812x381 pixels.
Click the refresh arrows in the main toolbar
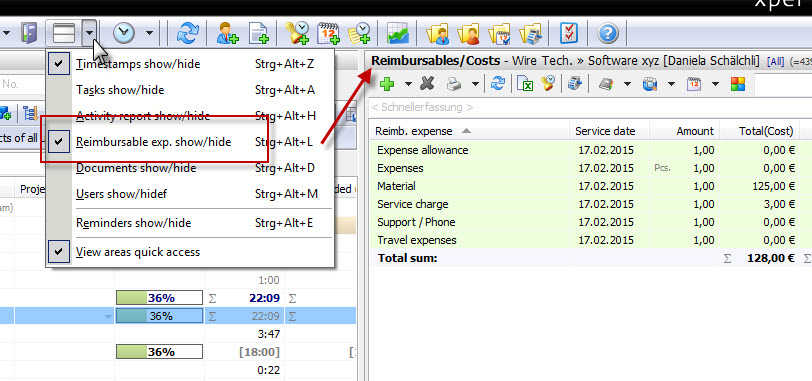[187, 34]
